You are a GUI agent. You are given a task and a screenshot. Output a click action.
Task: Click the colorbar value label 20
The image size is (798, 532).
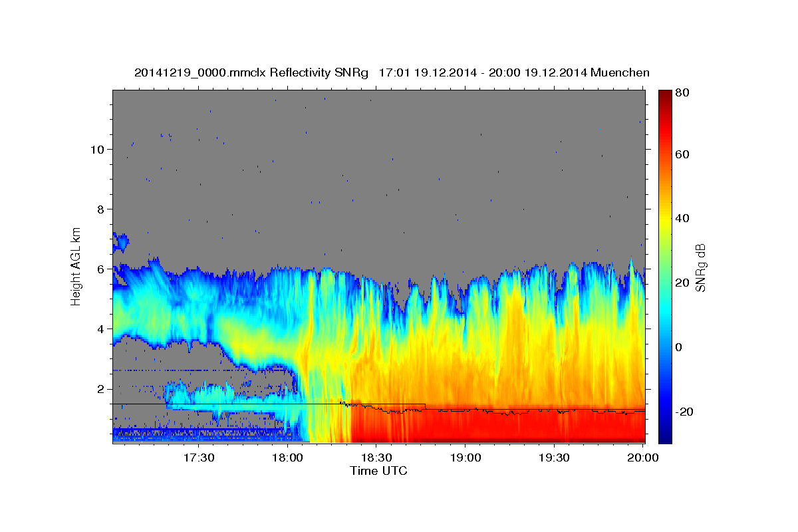point(682,283)
